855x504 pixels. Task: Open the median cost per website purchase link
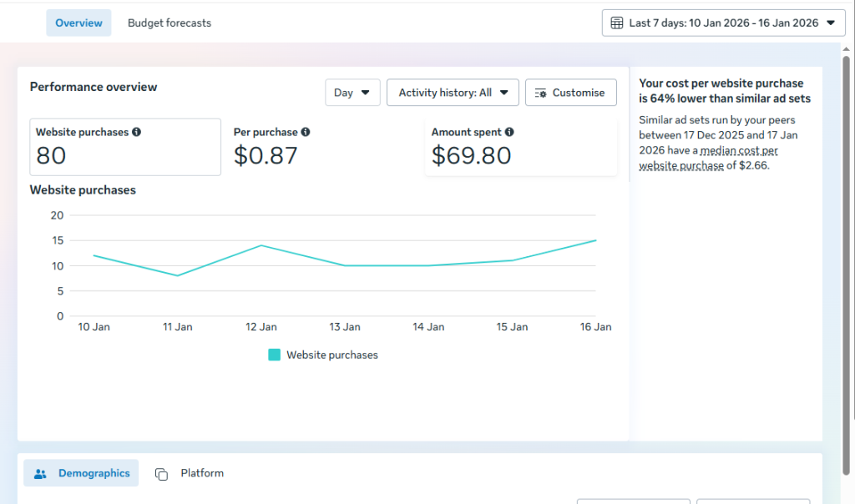pyautogui.click(x=709, y=158)
